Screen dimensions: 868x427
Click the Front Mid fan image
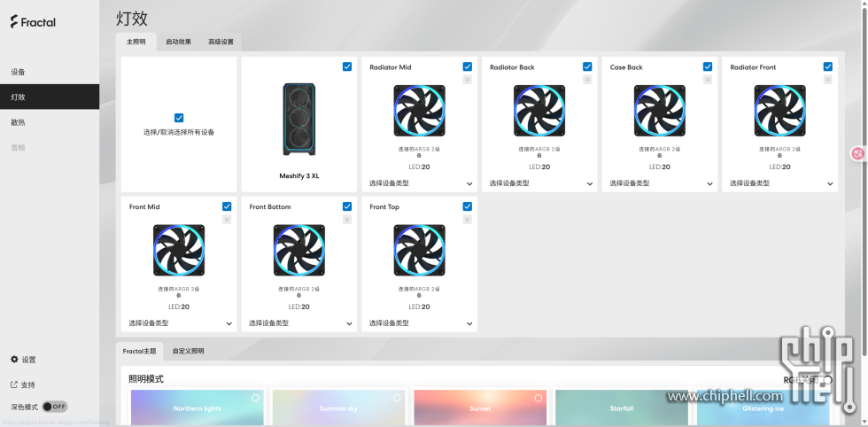pyautogui.click(x=179, y=251)
